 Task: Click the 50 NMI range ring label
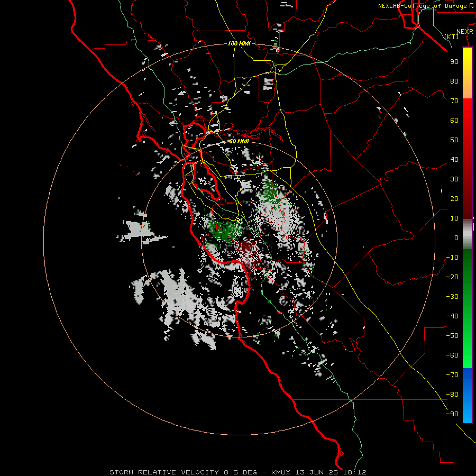pyautogui.click(x=239, y=141)
